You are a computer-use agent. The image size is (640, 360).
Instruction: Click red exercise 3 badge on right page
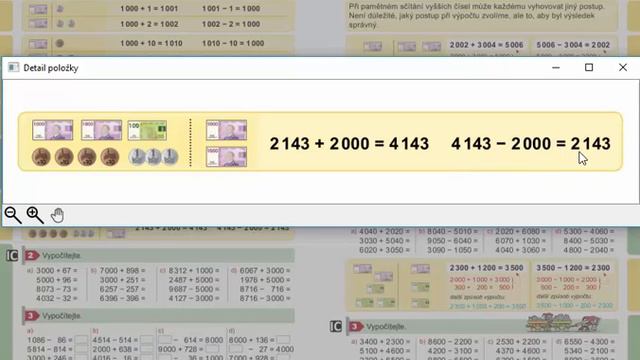click(x=355, y=326)
